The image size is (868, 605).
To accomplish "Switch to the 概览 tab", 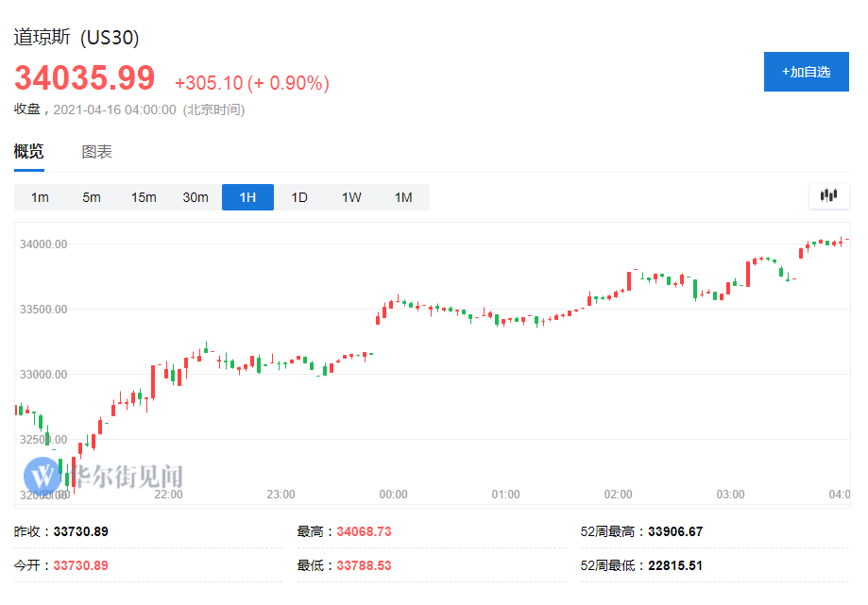I will [x=28, y=152].
